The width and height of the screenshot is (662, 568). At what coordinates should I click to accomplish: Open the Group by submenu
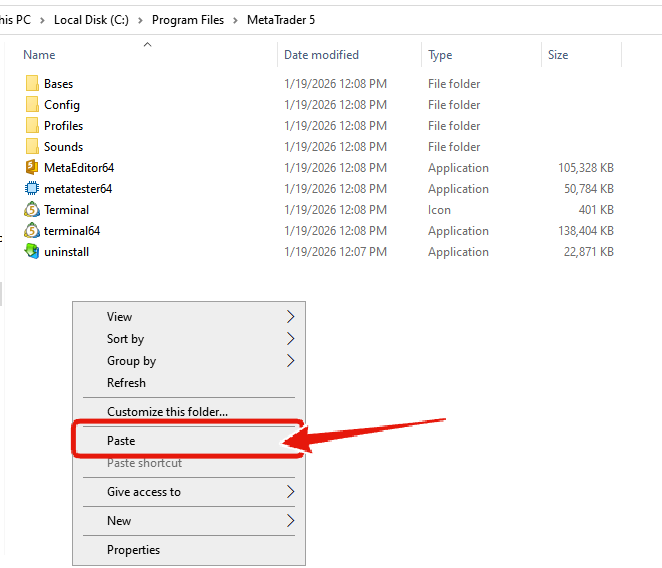(x=189, y=361)
